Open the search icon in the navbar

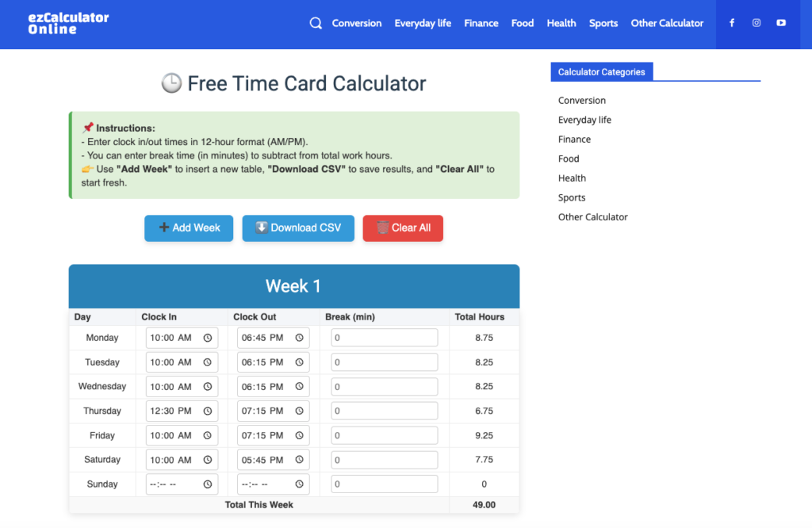[x=316, y=23]
